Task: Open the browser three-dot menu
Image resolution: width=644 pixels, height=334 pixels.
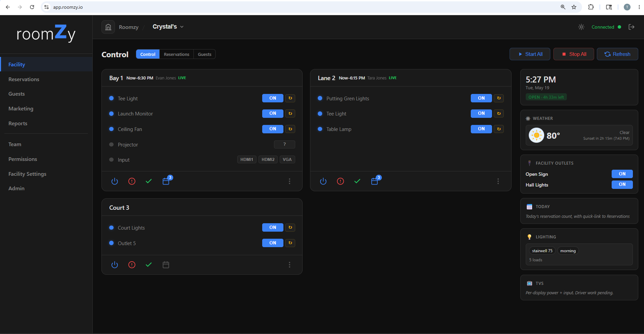Action: click(x=639, y=7)
